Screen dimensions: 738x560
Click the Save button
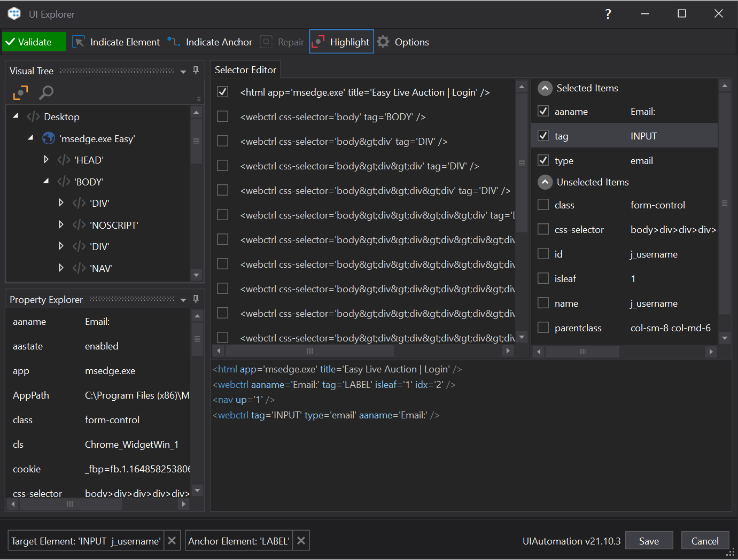(x=649, y=541)
